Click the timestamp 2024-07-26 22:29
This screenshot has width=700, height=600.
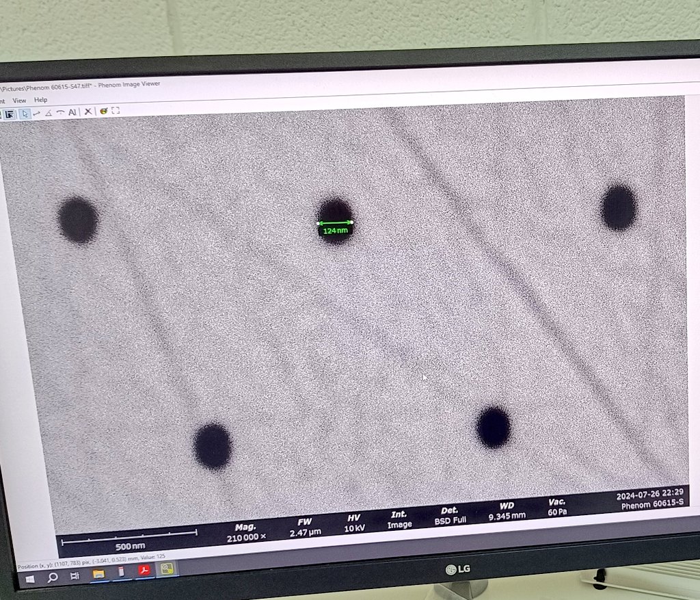point(649,495)
